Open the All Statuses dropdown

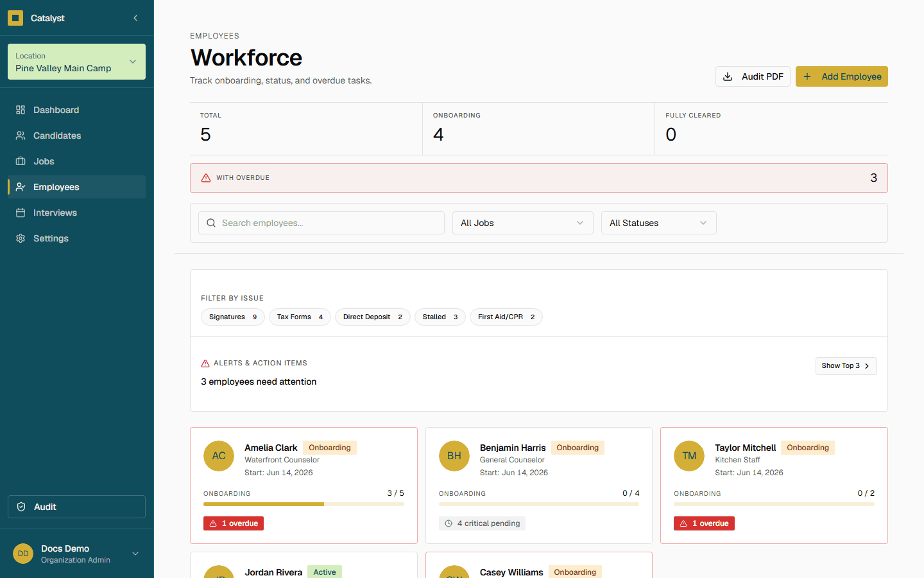659,223
